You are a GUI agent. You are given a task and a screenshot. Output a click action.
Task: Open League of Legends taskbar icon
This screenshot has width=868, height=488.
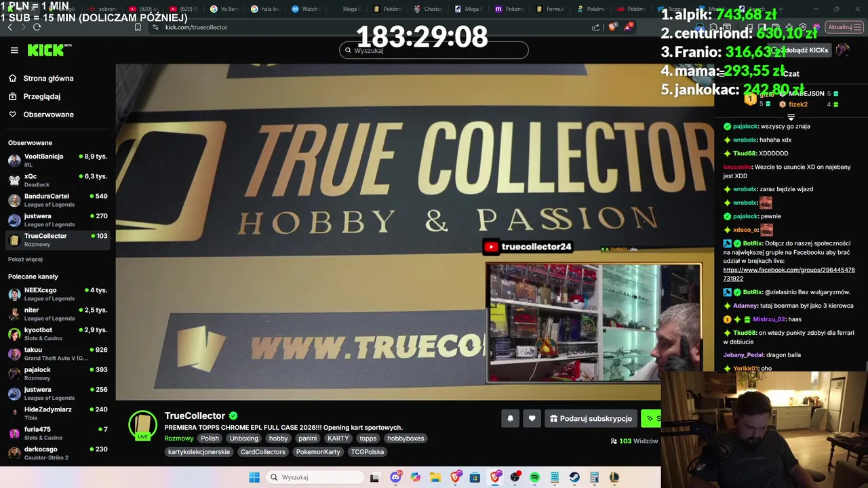(x=614, y=477)
